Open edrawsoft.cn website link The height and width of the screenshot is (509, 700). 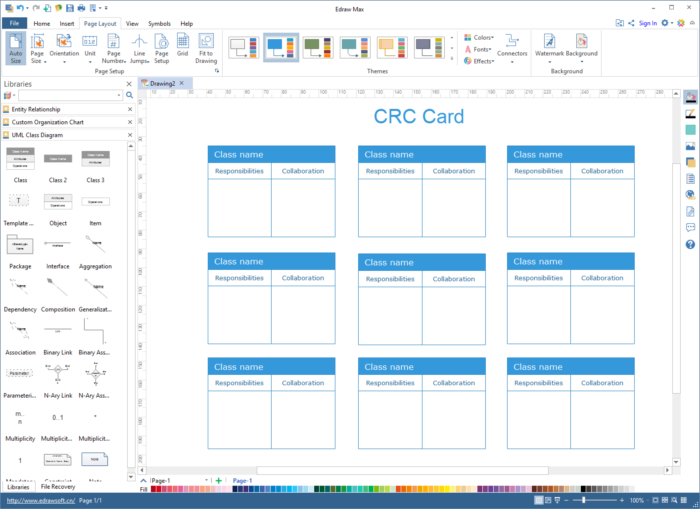coord(41,501)
